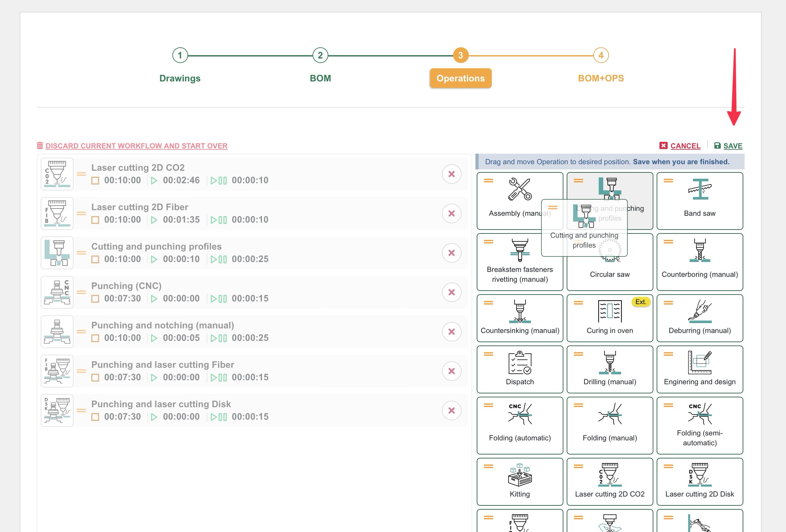Click Discard current workflow and start over
This screenshot has width=786, height=532.
click(x=136, y=146)
